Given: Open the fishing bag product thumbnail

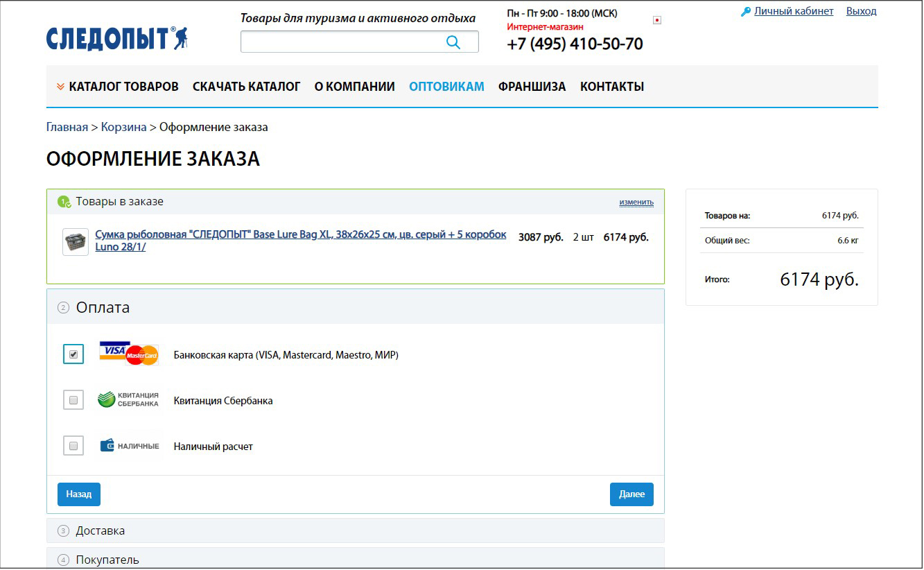Looking at the screenshot, I should 76,242.
